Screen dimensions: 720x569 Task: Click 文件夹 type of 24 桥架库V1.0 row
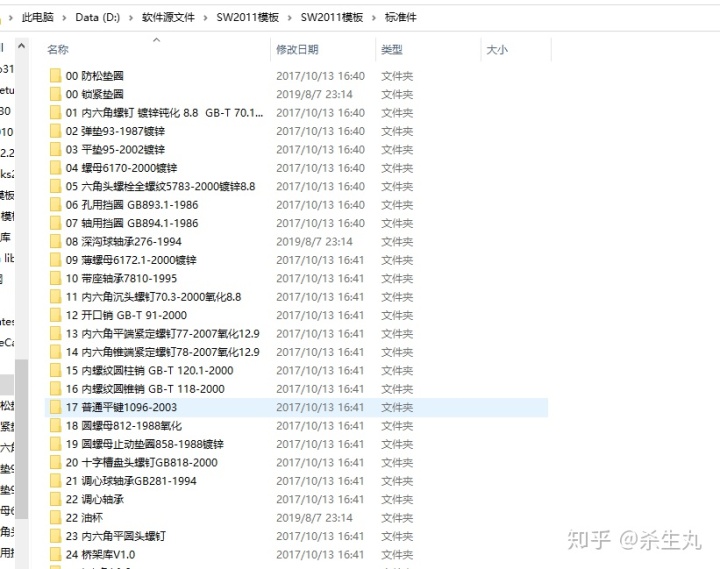(x=397, y=555)
